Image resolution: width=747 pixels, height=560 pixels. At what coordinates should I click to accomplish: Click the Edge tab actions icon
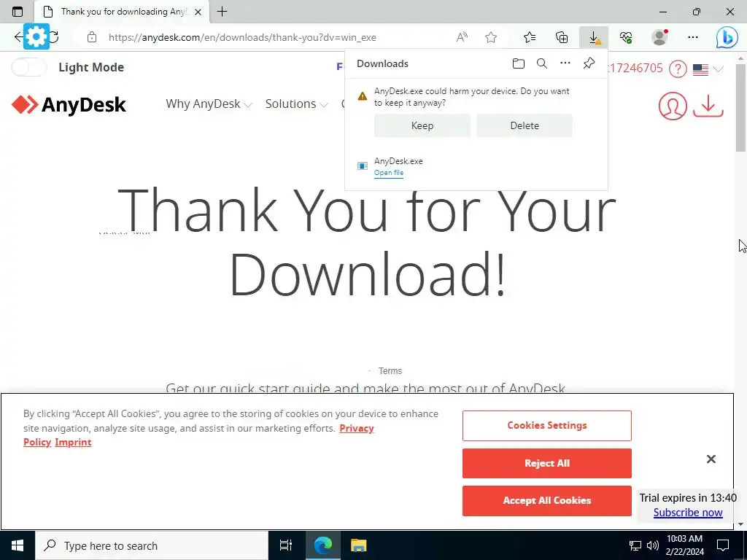tap(18, 12)
